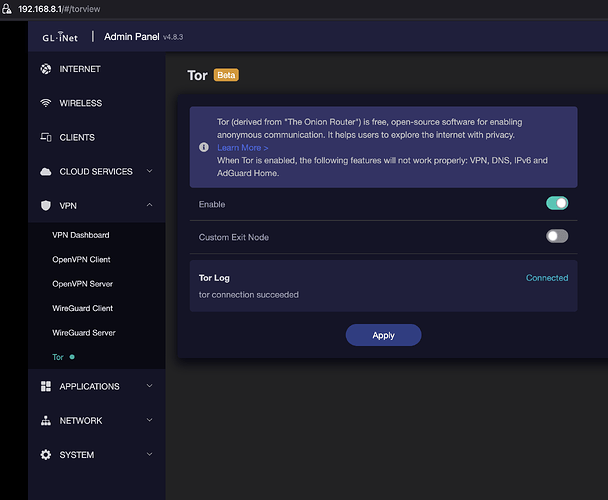Click the green status dot next to Tor
This screenshot has width=608, height=500.
(x=72, y=357)
